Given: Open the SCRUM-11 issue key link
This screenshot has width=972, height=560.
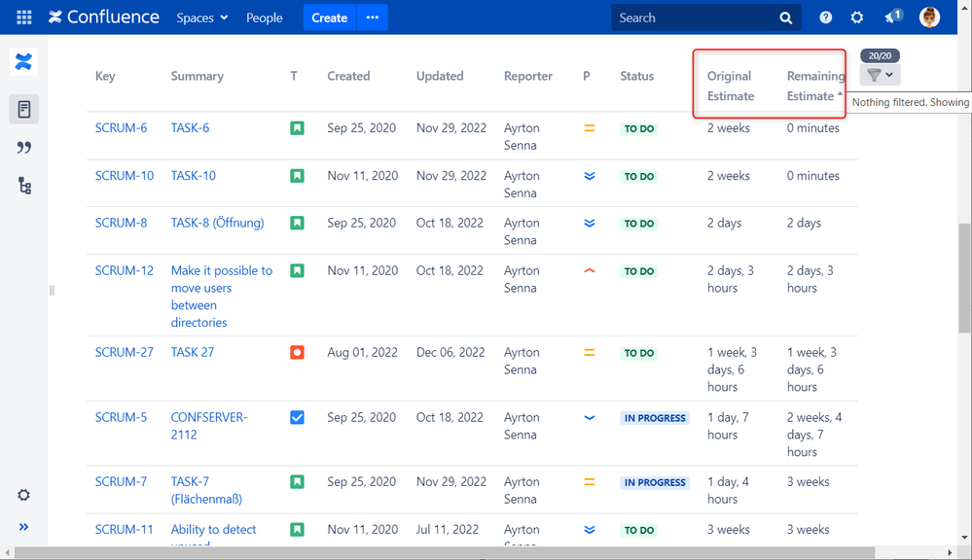Looking at the screenshot, I should (124, 530).
